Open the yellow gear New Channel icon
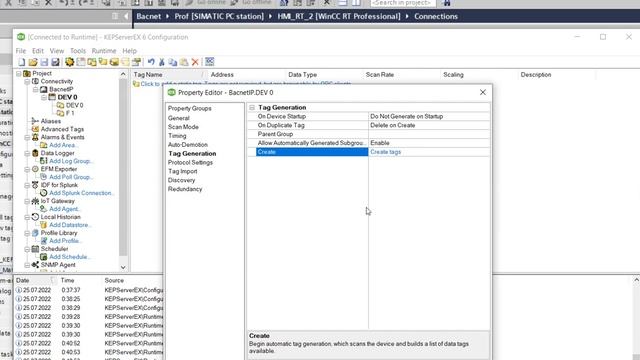640x360 pixels. (69, 62)
